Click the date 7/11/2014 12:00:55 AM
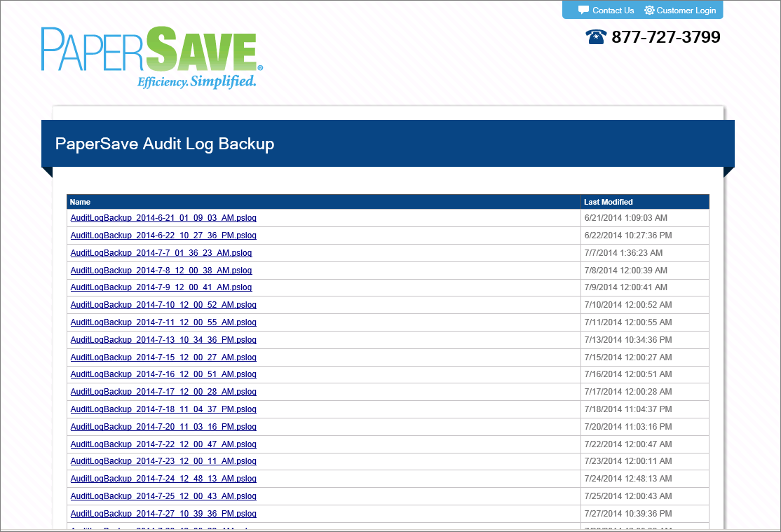Screen dimensions: 781x532 point(628,322)
